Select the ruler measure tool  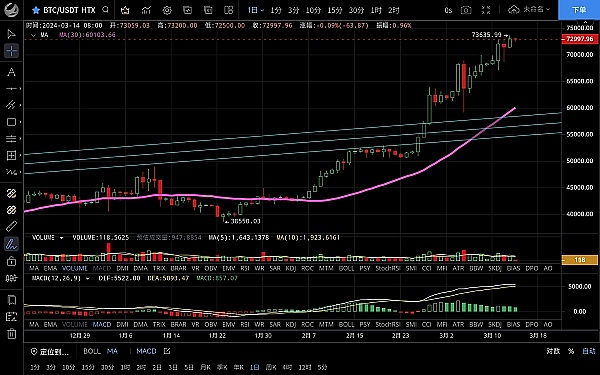(11, 227)
